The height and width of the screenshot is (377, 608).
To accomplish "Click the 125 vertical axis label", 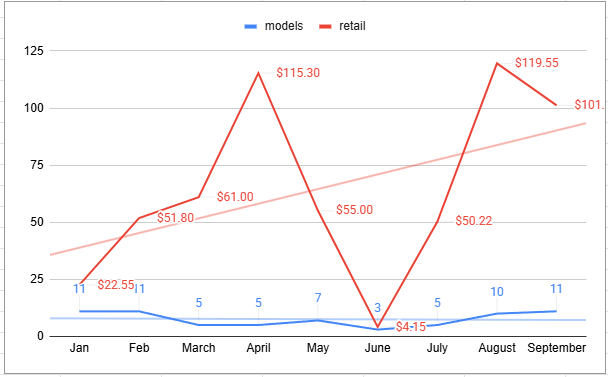I will [x=34, y=51].
